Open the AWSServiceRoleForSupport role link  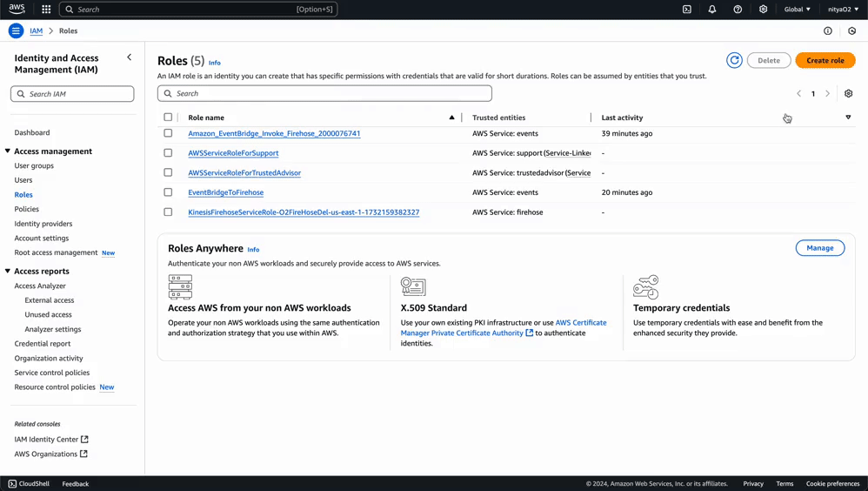(233, 153)
